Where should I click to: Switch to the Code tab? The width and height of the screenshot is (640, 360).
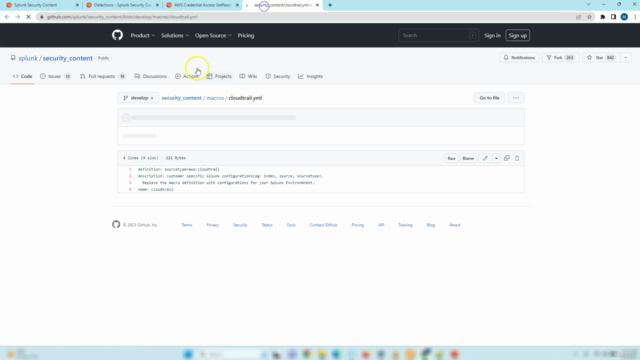[22, 76]
